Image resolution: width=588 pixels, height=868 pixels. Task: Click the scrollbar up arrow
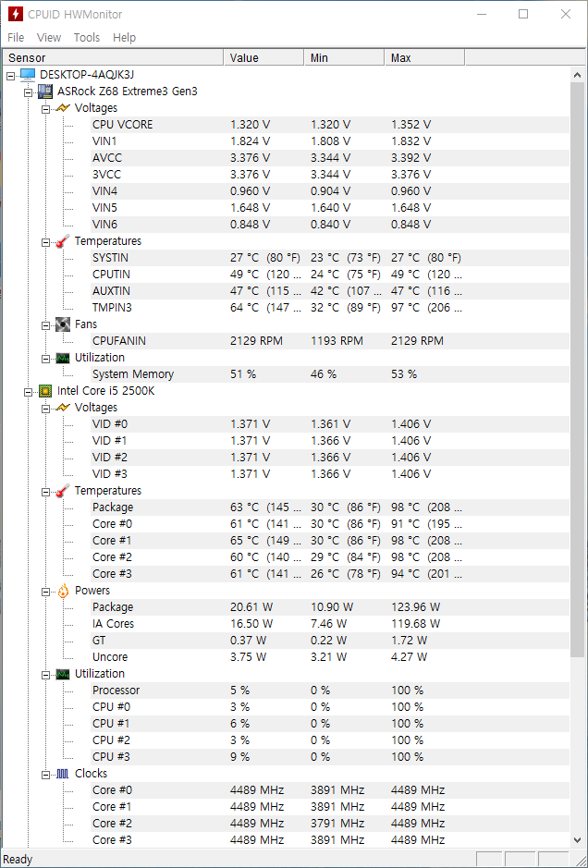(x=578, y=74)
